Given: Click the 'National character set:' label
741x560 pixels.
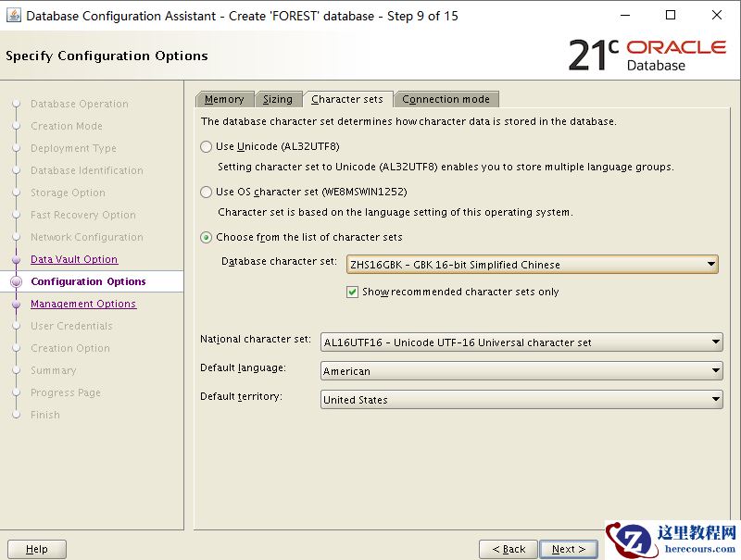Looking at the screenshot, I should tap(256, 339).
